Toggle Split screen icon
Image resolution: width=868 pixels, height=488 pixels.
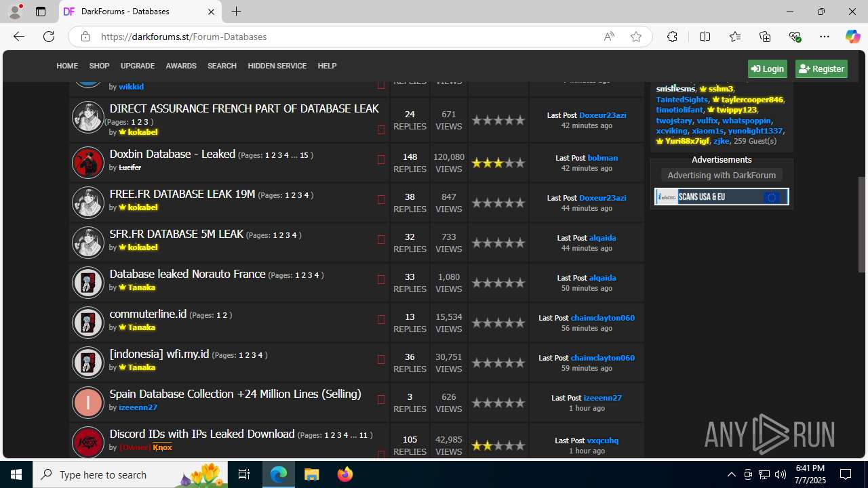click(705, 37)
